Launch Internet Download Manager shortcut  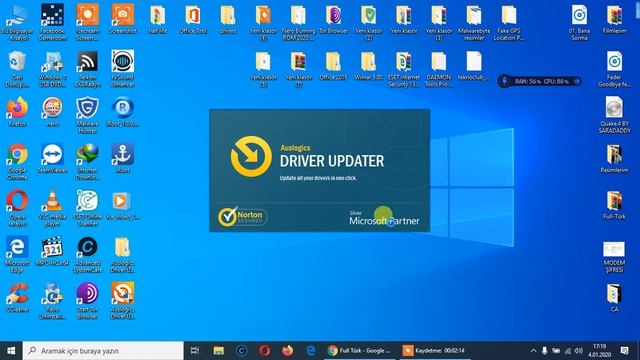tap(87, 162)
